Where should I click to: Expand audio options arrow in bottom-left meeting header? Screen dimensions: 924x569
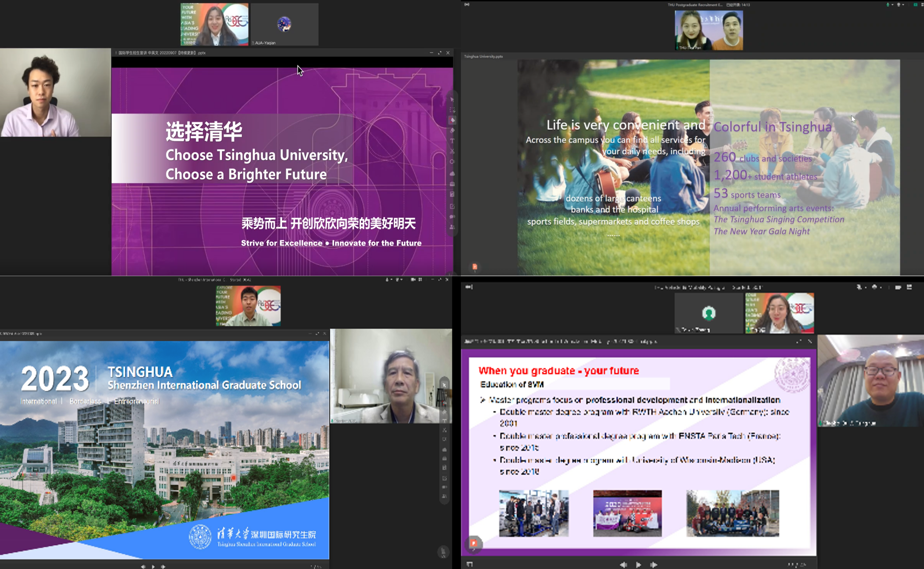391,280
